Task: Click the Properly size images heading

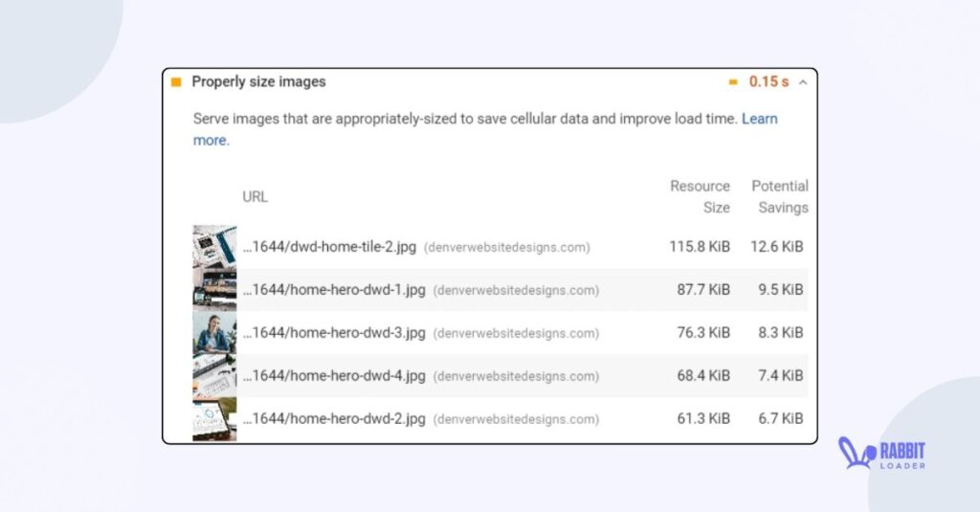Action: (258, 82)
